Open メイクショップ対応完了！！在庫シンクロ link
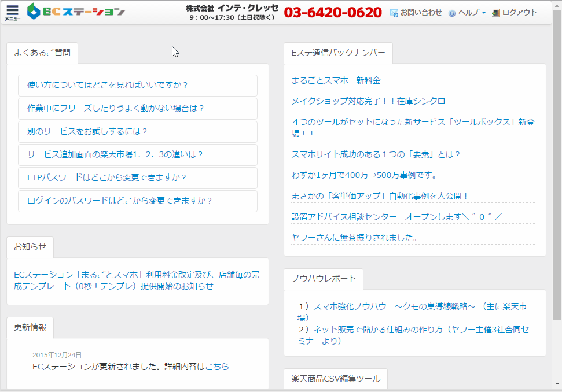562x392 pixels. [369, 101]
